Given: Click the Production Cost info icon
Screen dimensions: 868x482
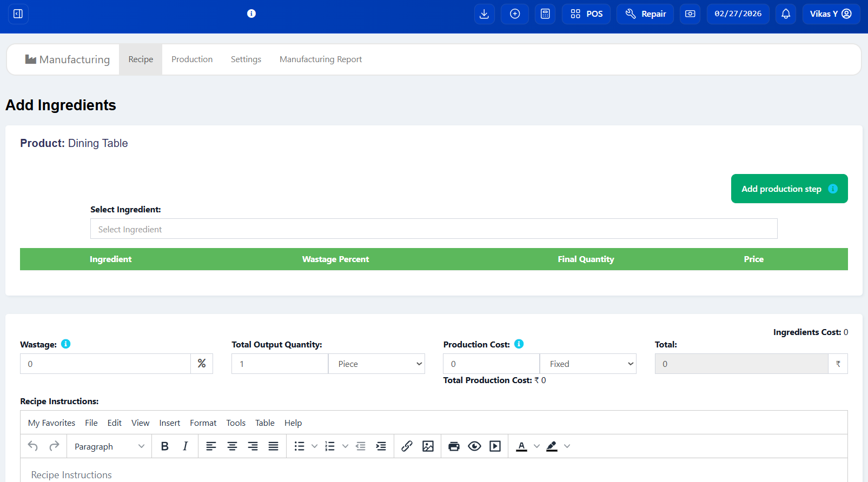Looking at the screenshot, I should 519,344.
